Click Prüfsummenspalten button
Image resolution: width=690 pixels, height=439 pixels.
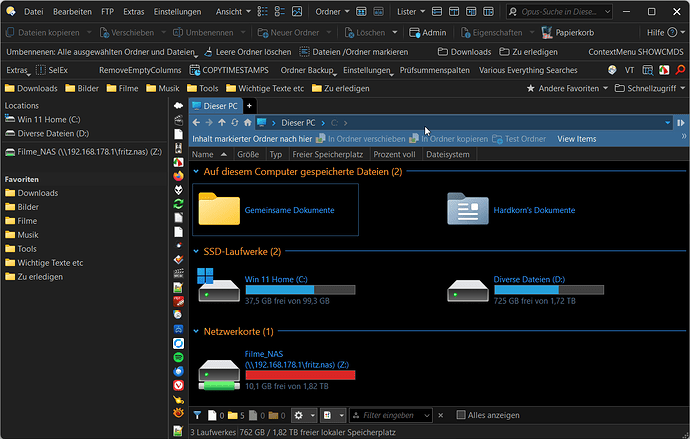[434, 70]
